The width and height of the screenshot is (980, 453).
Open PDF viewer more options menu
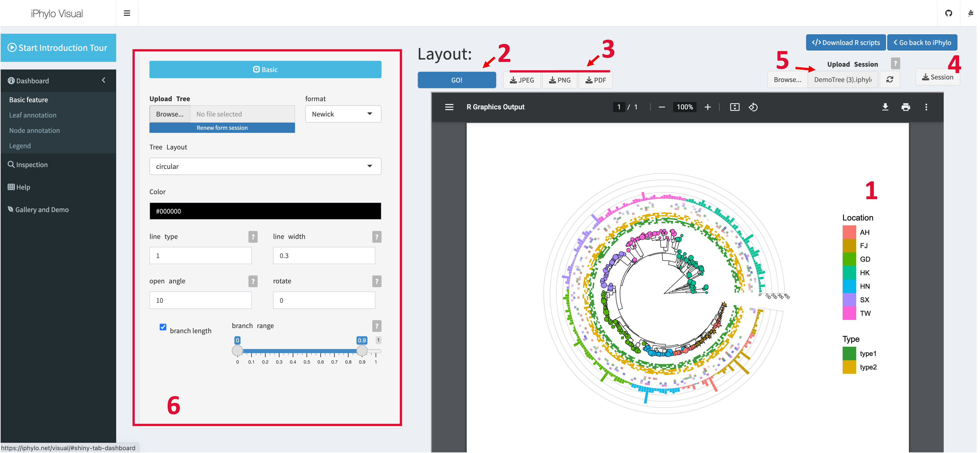[926, 107]
